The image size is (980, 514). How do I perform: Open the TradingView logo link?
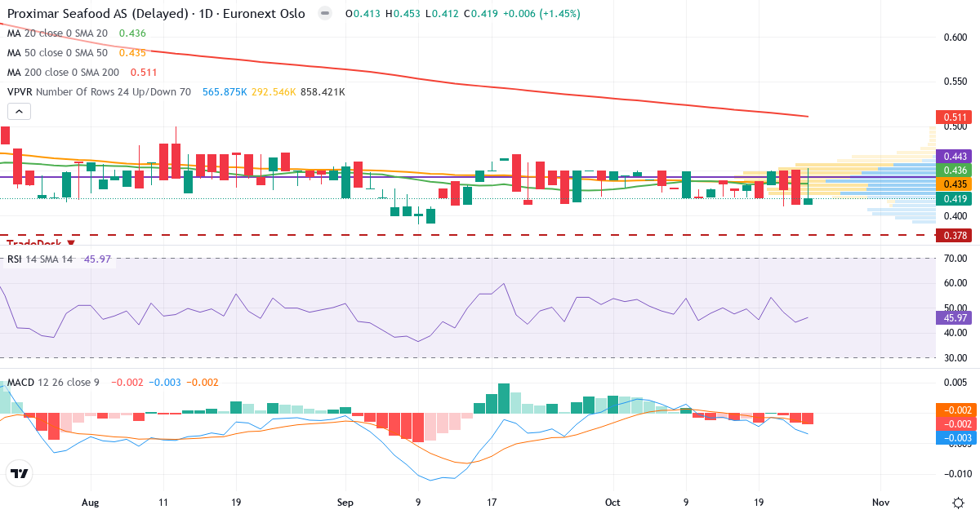[19, 473]
